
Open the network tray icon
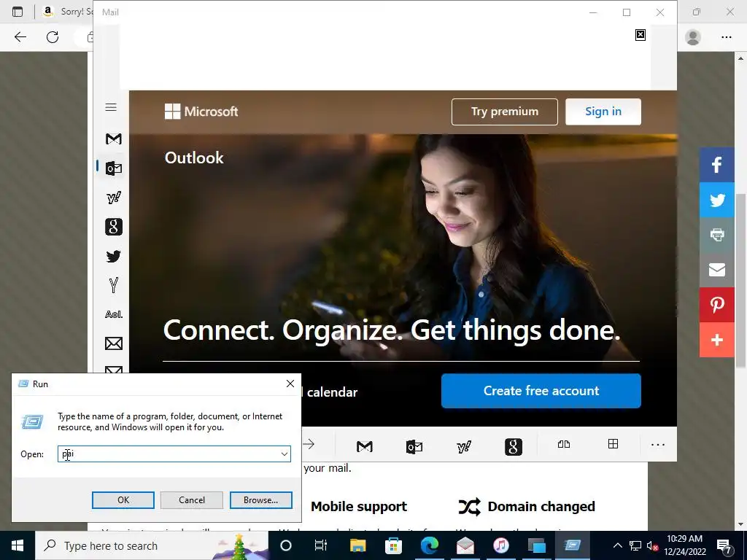point(635,545)
